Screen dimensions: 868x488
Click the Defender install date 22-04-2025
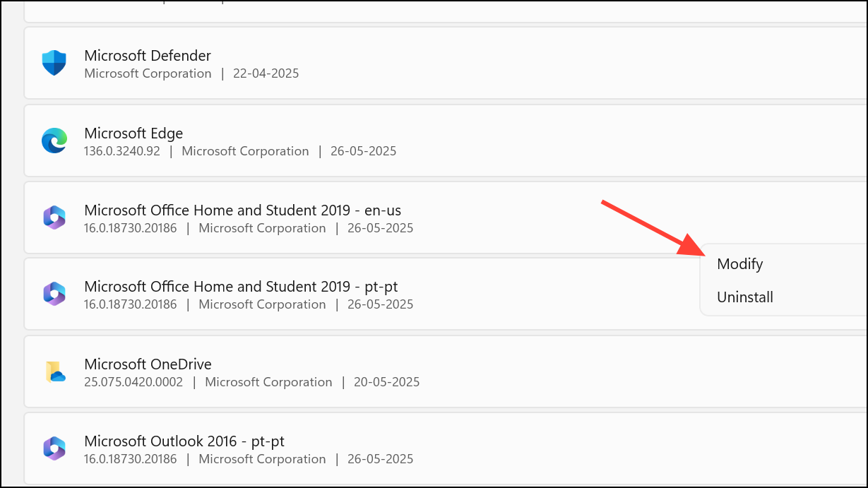pyautogui.click(x=267, y=73)
